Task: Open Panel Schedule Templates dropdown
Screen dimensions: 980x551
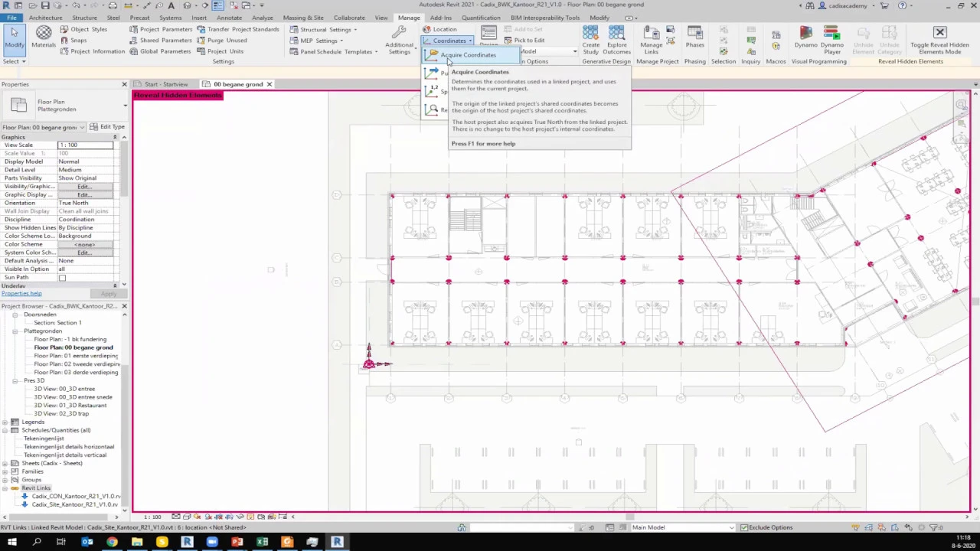Action: point(333,51)
